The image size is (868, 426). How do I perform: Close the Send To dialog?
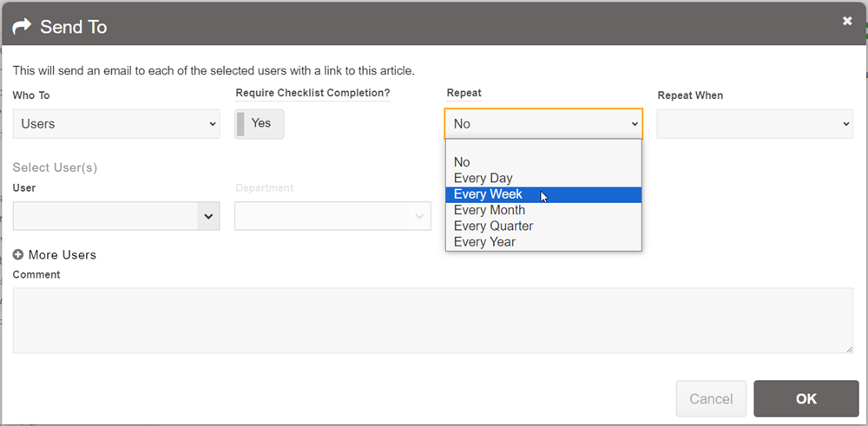pyautogui.click(x=847, y=21)
